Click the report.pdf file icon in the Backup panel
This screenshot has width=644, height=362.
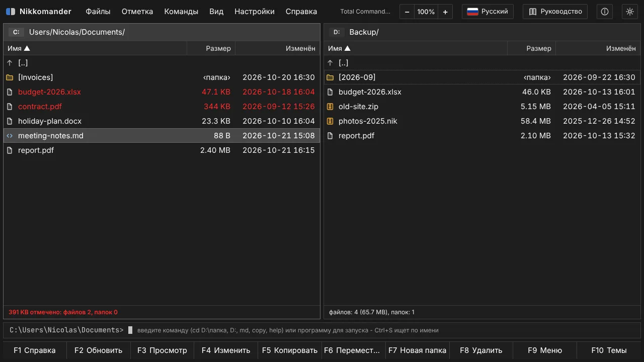[330, 136]
